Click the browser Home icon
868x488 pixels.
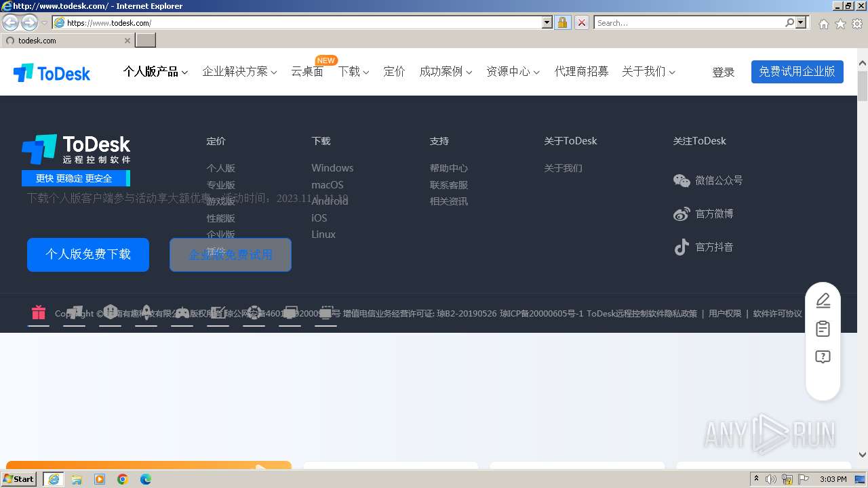pos(823,23)
